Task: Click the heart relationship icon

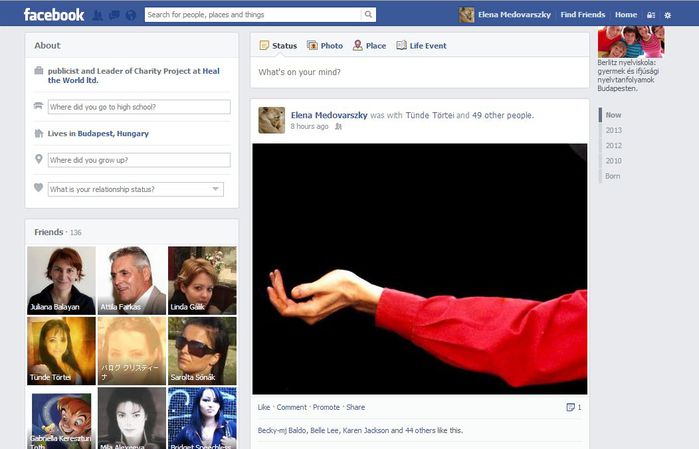Action: point(39,188)
